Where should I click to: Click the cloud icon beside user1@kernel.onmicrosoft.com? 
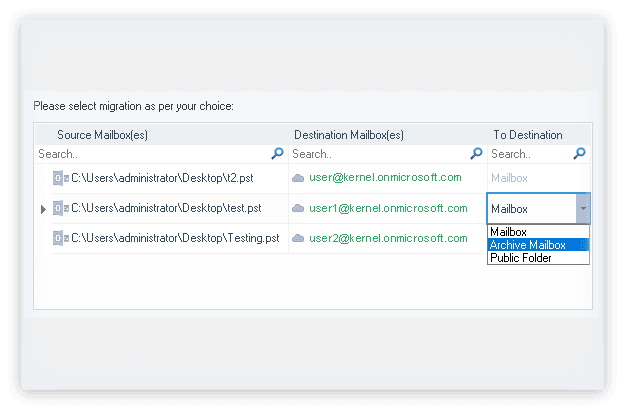coord(298,208)
